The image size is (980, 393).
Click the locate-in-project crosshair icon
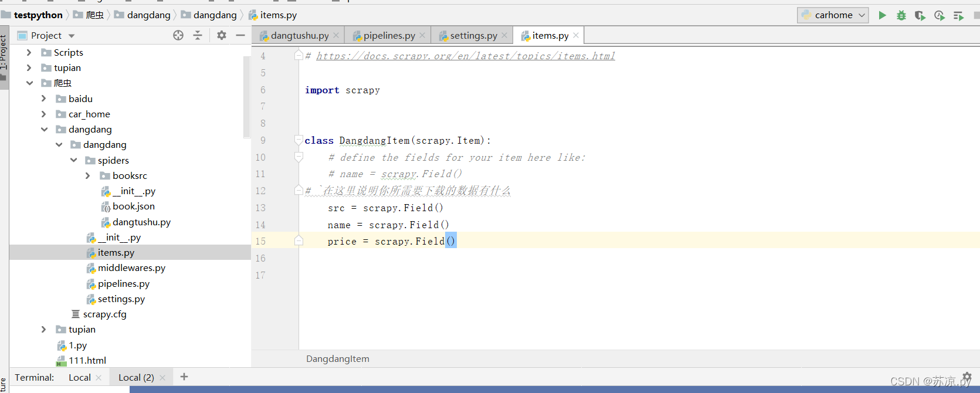coord(178,35)
